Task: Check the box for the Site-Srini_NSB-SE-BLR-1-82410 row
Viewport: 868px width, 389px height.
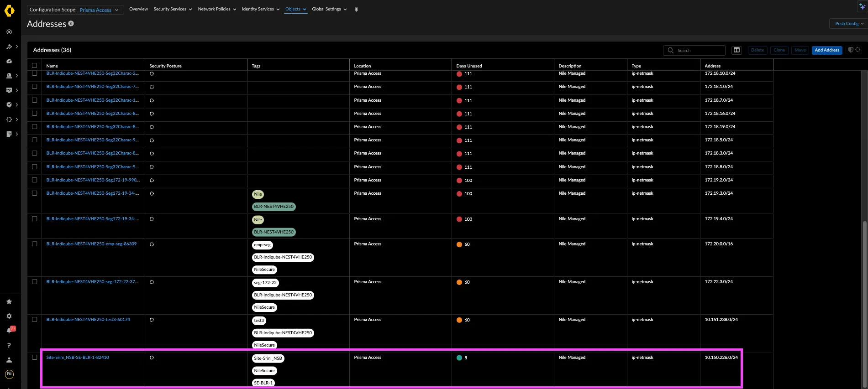Action: point(34,358)
